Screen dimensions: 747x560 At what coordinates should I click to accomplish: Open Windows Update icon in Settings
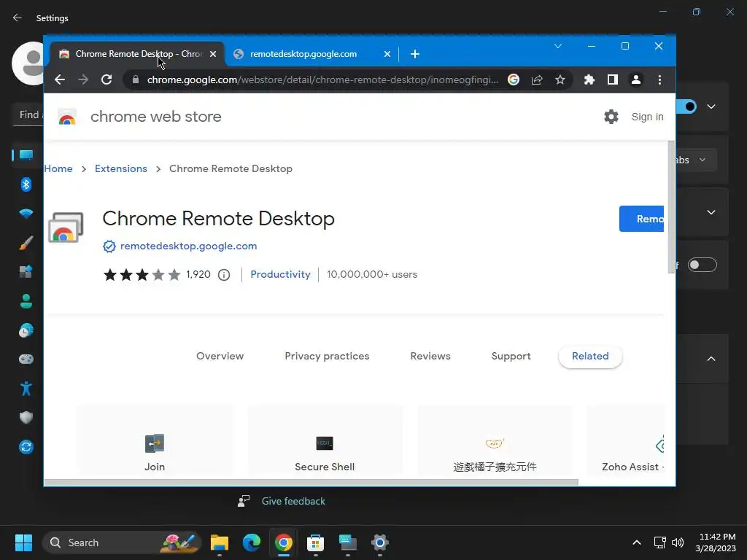click(x=26, y=447)
